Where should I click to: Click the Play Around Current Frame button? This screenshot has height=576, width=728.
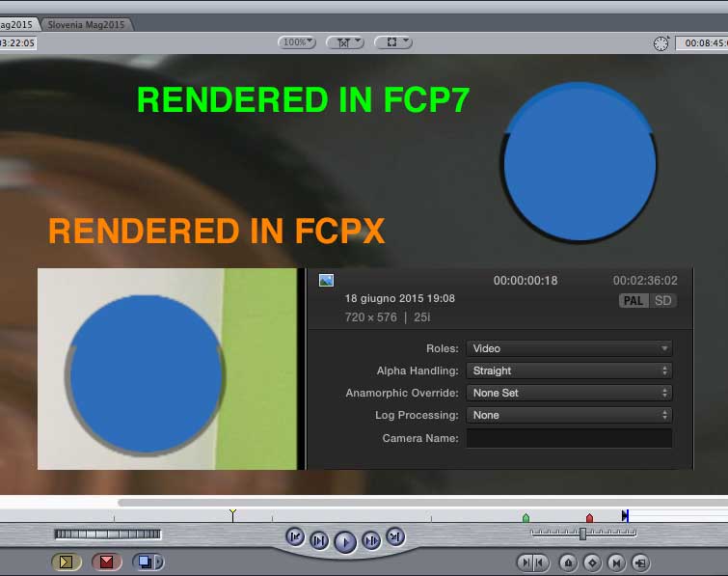[371, 540]
